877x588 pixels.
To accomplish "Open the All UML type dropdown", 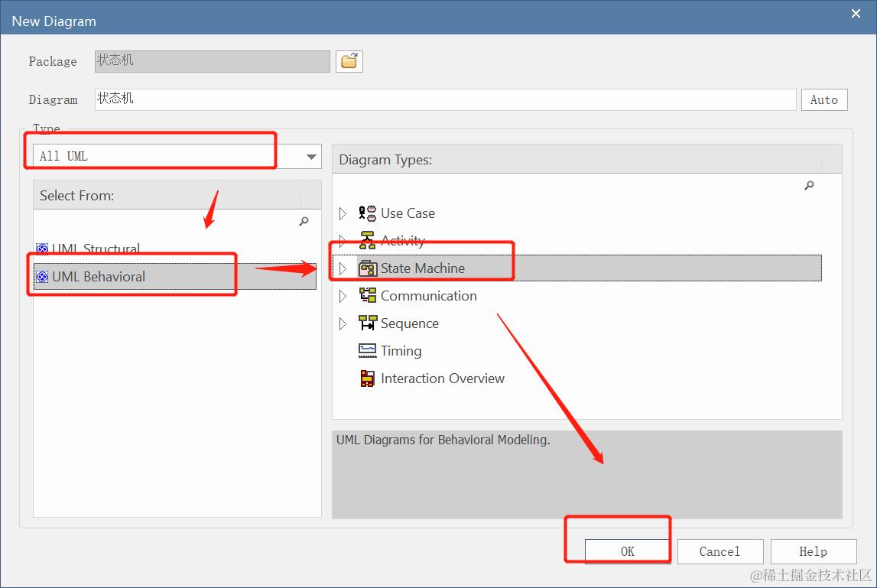I will pyautogui.click(x=311, y=157).
